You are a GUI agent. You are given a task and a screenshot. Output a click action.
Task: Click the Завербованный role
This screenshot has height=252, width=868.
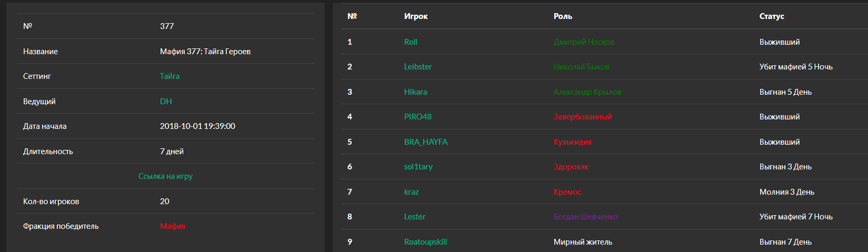click(x=583, y=117)
